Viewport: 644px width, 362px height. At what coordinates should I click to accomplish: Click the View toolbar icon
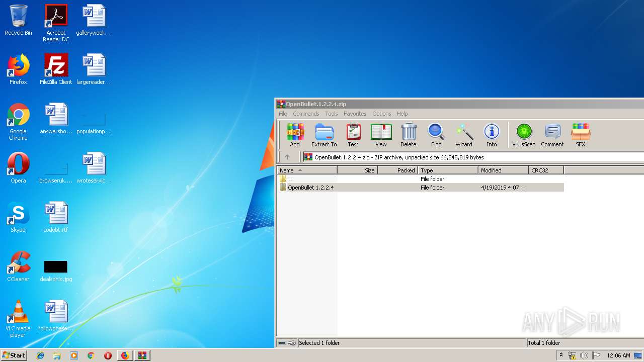(x=381, y=135)
